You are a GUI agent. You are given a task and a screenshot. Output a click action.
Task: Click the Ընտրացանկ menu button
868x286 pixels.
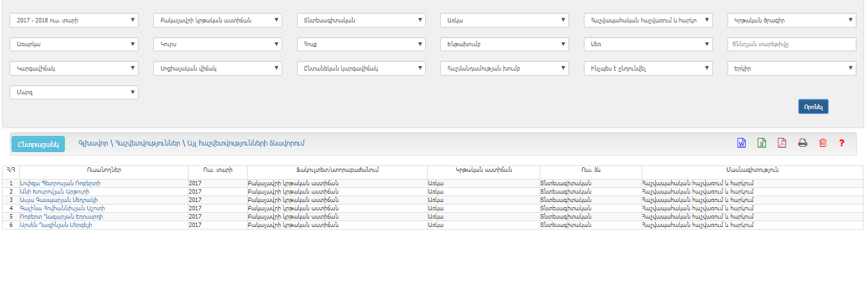point(38,144)
